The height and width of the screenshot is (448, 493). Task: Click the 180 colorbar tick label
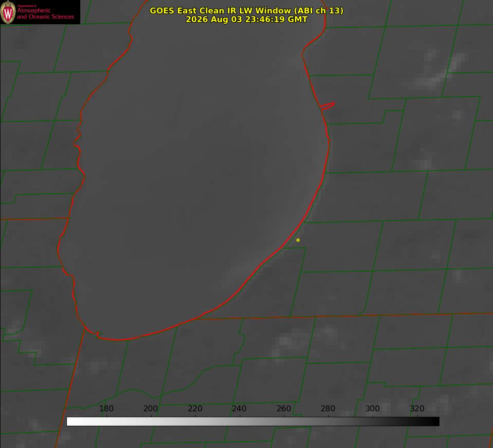[106, 408]
